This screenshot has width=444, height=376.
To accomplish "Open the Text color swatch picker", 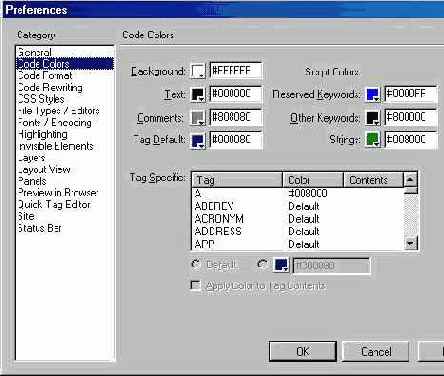I will [x=198, y=94].
